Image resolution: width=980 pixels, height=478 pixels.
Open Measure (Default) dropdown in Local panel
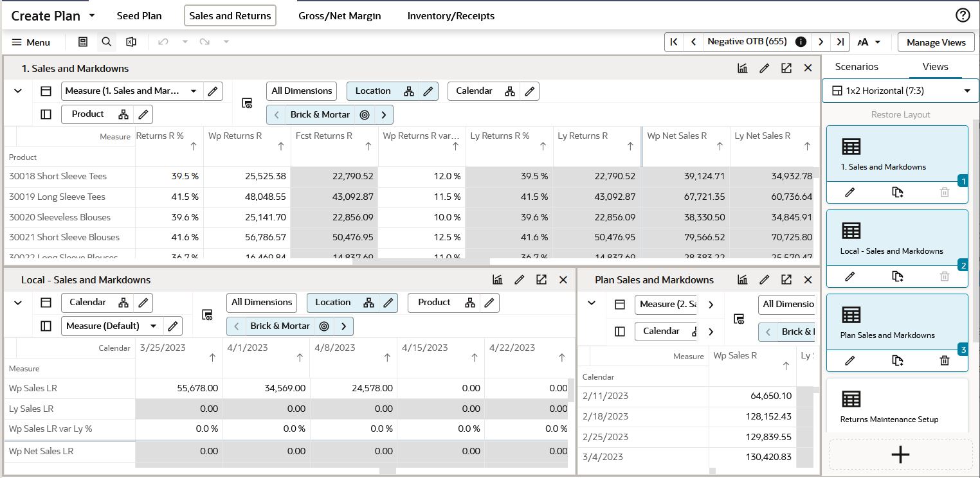[153, 326]
